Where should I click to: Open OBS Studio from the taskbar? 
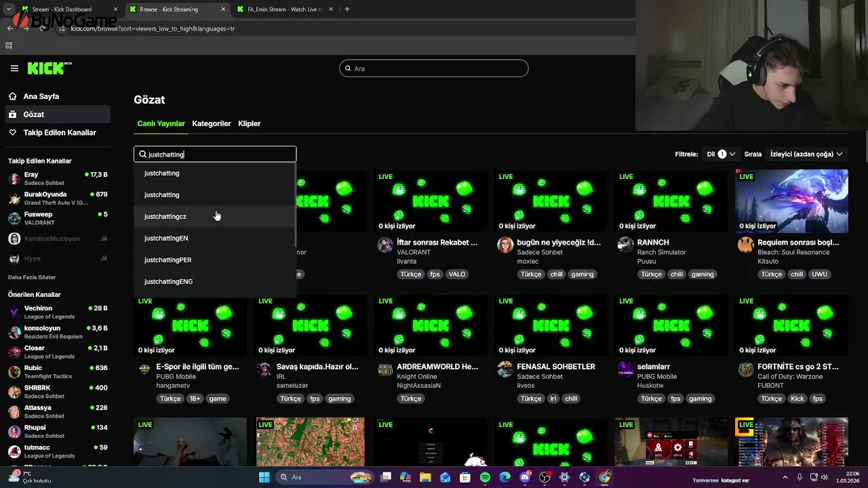pos(545,477)
